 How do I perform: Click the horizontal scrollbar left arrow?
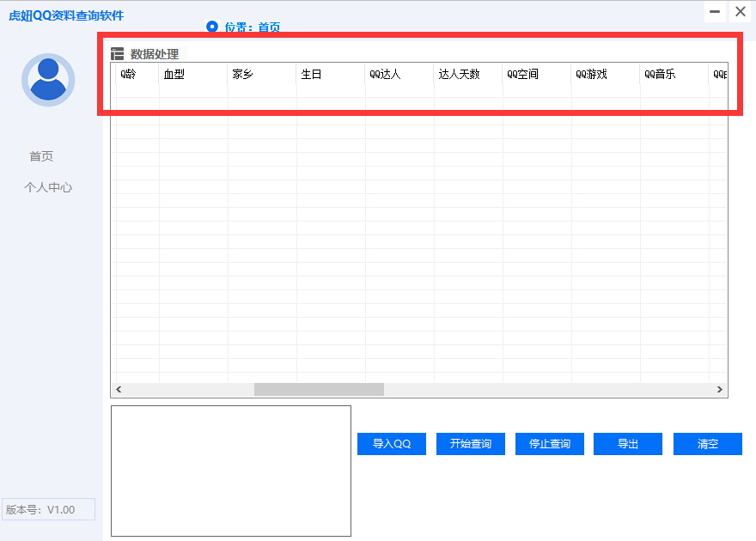tap(119, 389)
